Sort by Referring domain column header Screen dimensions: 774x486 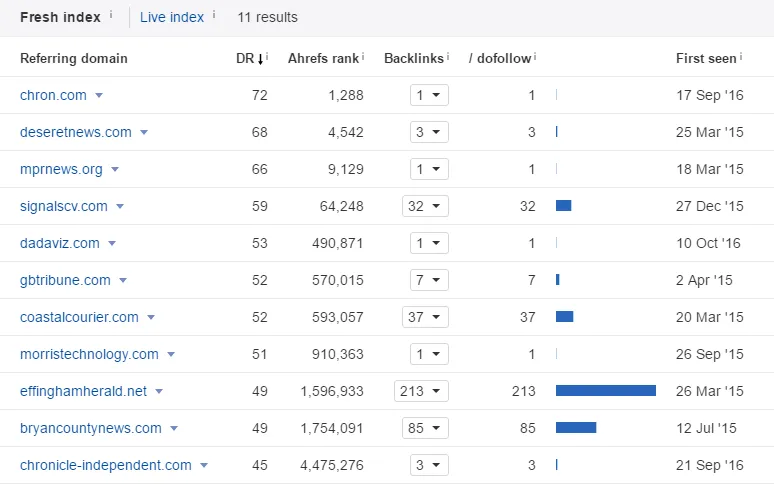point(74,59)
